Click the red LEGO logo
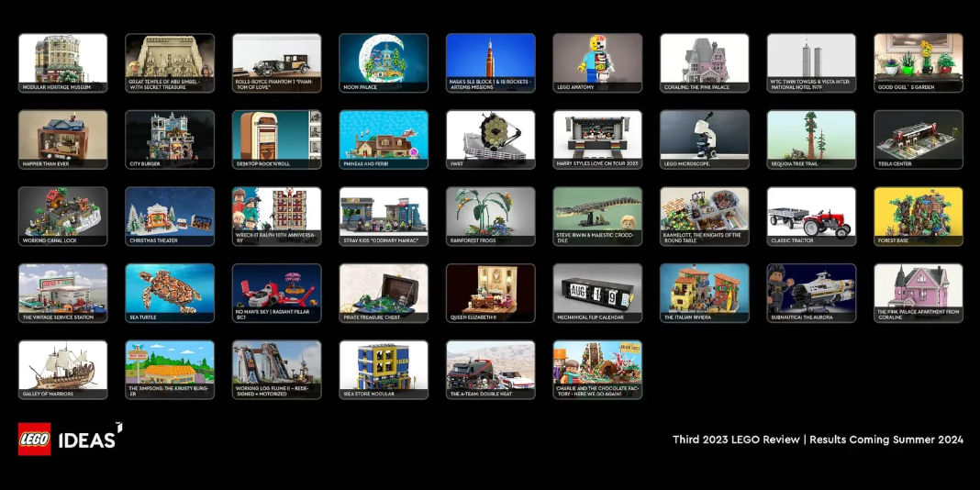Image resolution: width=980 pixels, height=490 pixels. tap(34, 439)
